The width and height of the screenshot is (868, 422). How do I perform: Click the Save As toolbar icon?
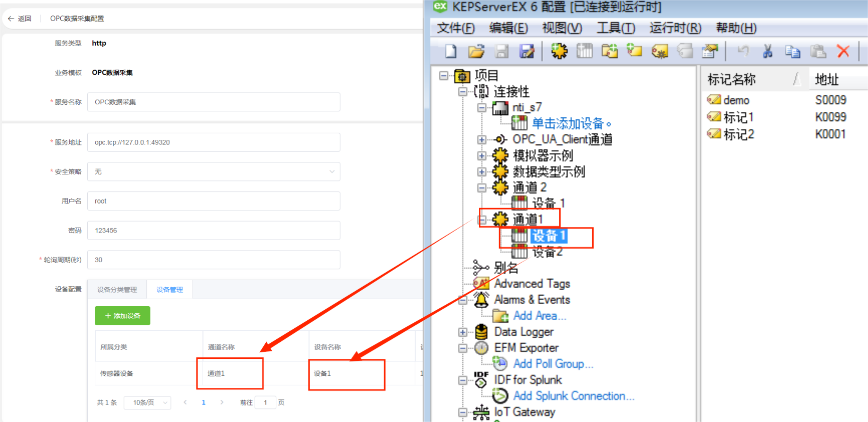(527, 51)
